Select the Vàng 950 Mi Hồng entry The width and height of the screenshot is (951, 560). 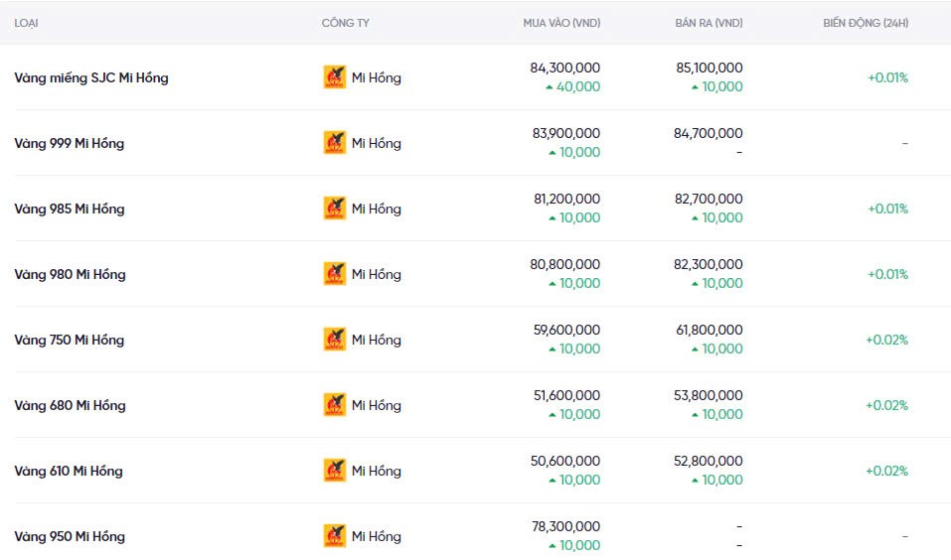tap(70, 536)
